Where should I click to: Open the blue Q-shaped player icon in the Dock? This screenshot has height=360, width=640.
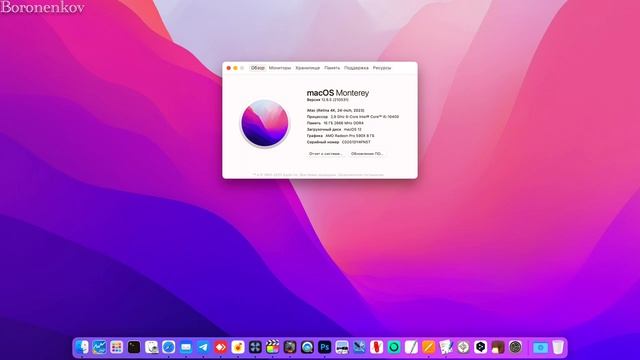307,347
